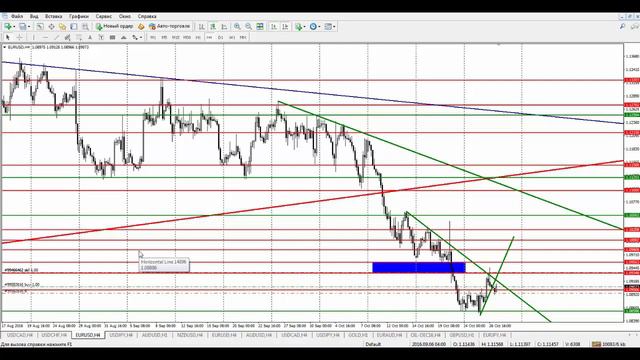Expand the Arrows objects dropdown
Image resolution: width=640 pixels, height=360 pixels.
click(x=141, y=37)
